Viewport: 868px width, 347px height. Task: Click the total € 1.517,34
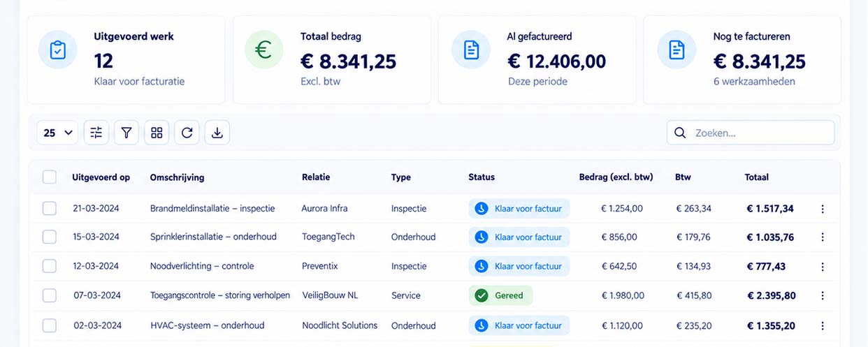pyautogui.click(x=770, y=209)
